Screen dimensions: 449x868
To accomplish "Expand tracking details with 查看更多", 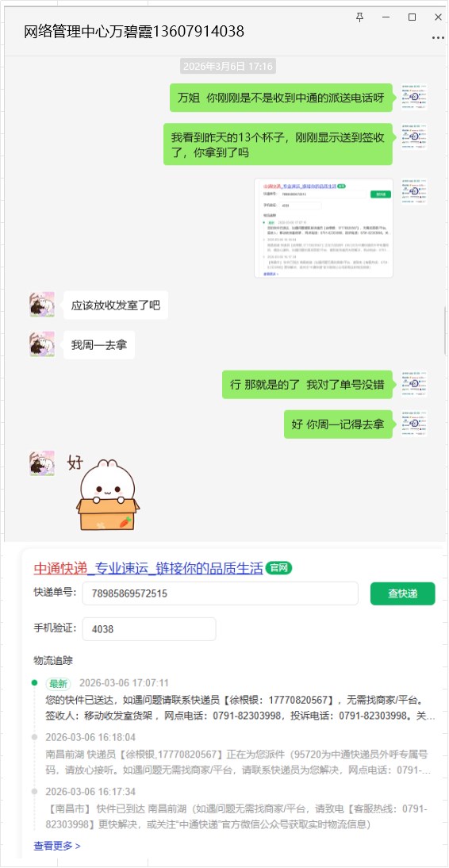I will coord(57,846).
